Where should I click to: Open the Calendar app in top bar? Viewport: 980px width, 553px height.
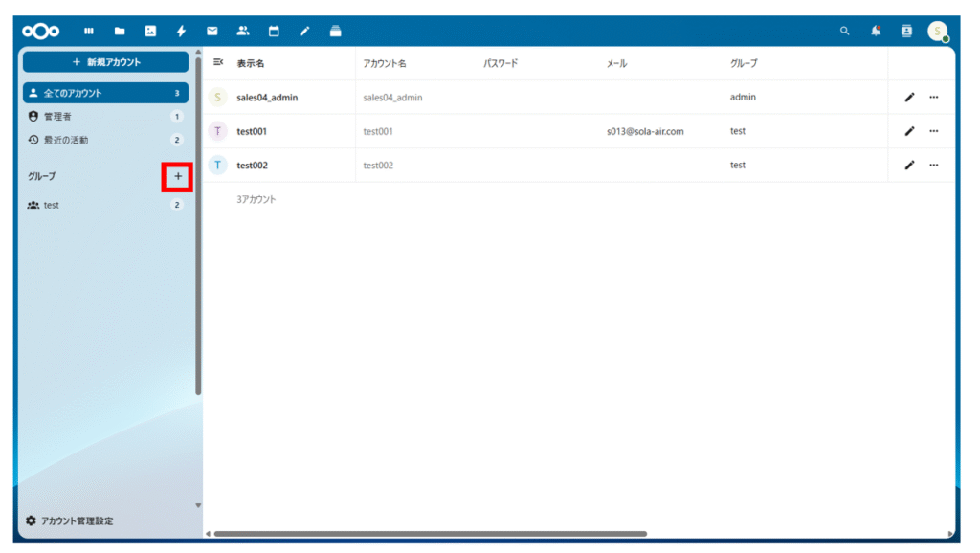click(x=274, y=32)
